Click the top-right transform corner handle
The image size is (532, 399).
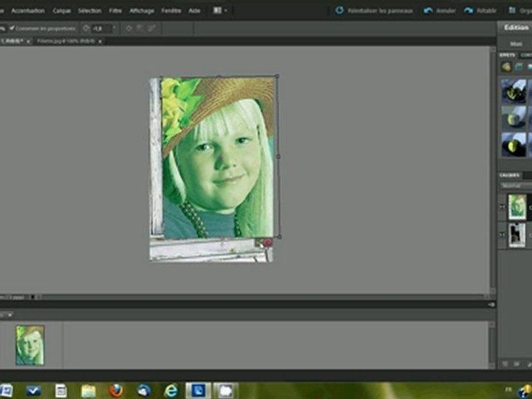pyautogui.click(x=277, y=76)
